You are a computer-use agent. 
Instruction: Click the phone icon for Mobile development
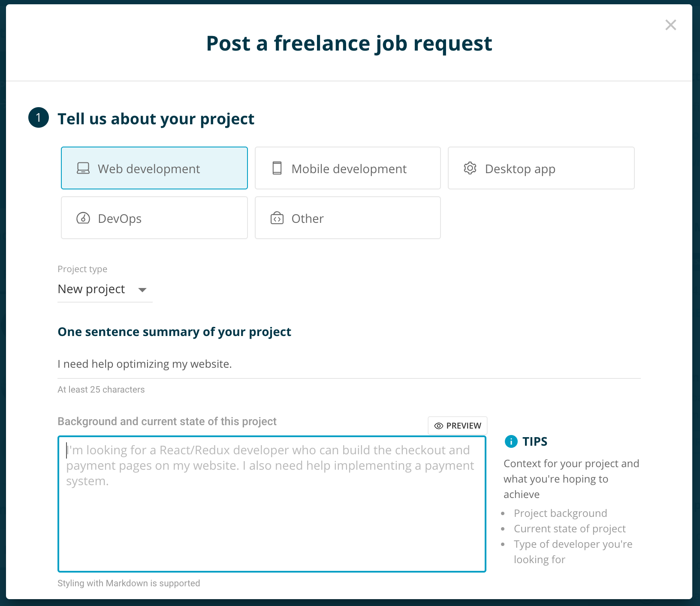click(x=277, y=168)
